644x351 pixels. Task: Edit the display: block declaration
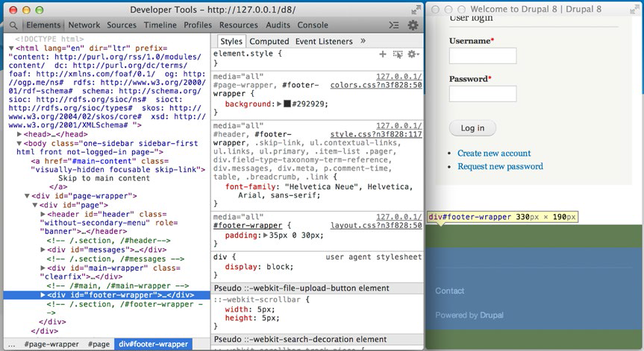click(x=259, y=267)
